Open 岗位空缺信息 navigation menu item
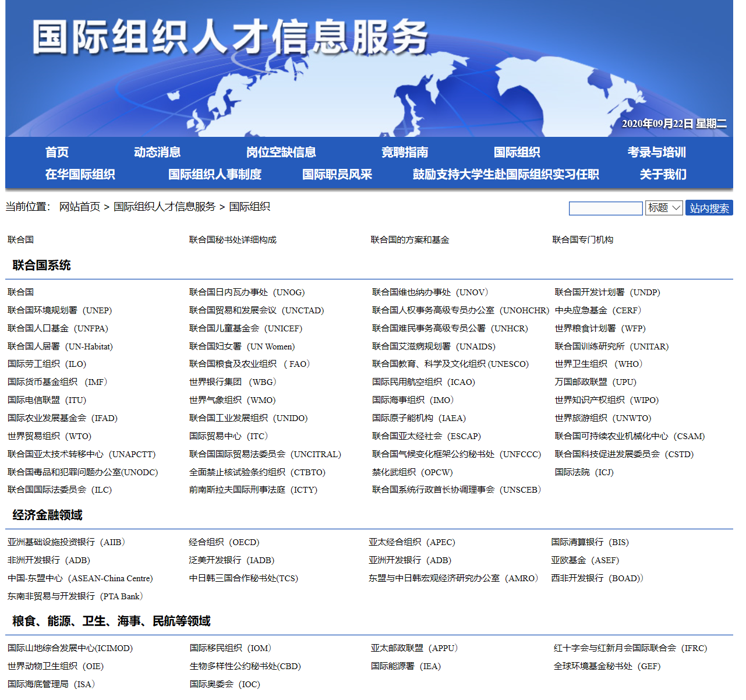This screenshot has width=746, height=700. click(x=281, y=153)
